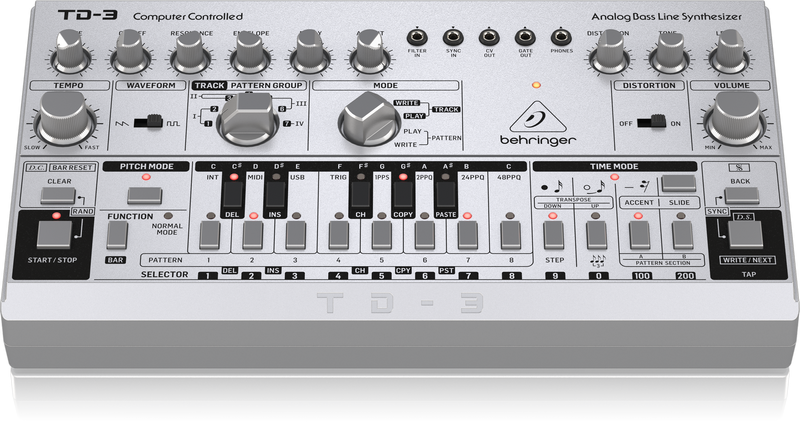Click the Level knob at top right
Image resolution: width=800 pixels, height=422 pixels.
click(x=729, y=52)
